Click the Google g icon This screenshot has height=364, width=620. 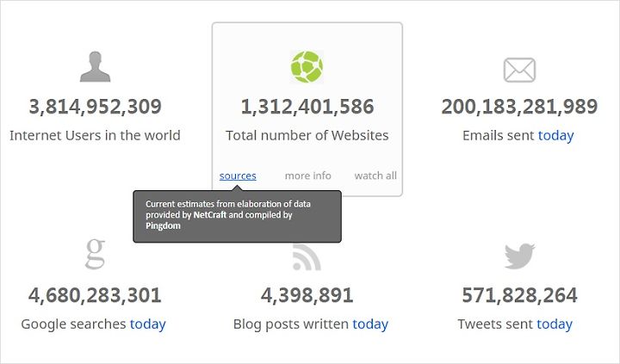[96, 254]
